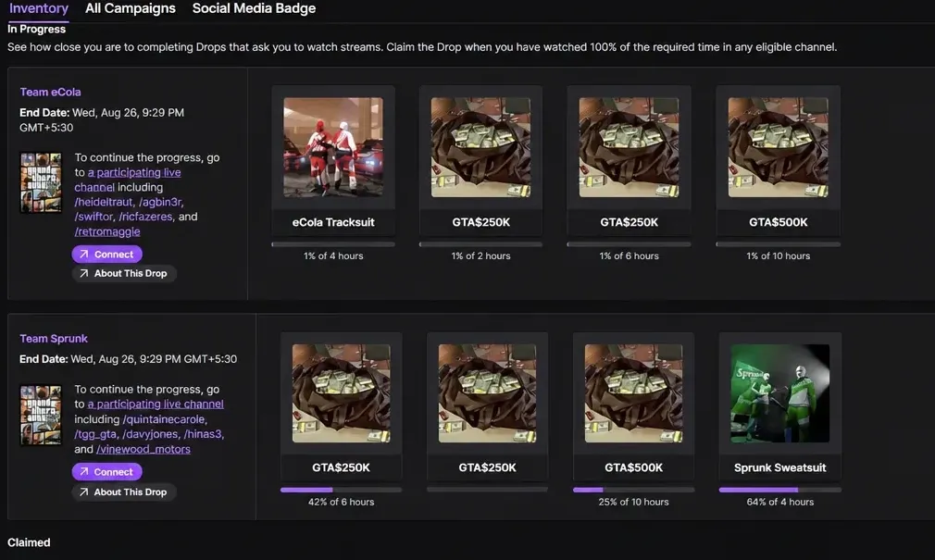Click the '1% of 6 hours' text
This screenshot has height=560, width=935.
coord(630,255)
